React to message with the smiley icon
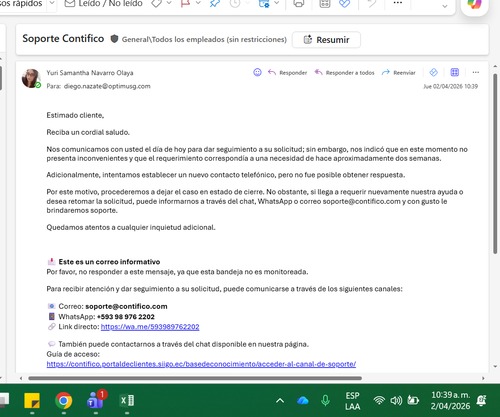Screen dimensions: 500x417 coord(257,72)
